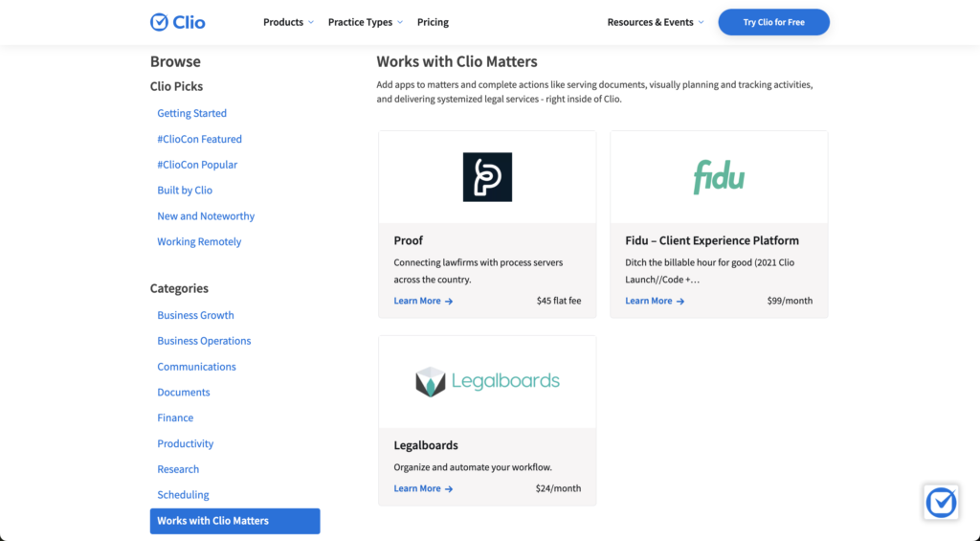Click the Legalboards logo image
The image size is (980, 541).
click(487, 381)
